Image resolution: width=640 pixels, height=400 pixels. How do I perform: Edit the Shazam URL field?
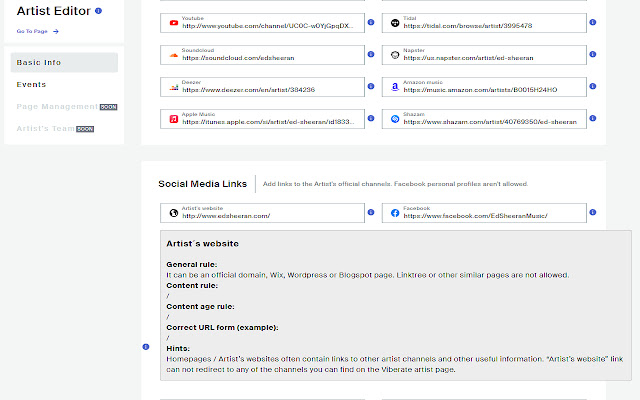pos(484,119)
